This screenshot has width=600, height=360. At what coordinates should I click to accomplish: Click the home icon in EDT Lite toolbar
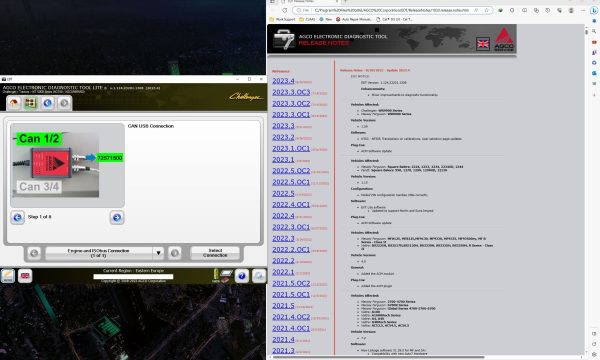[x=14, y=103]
